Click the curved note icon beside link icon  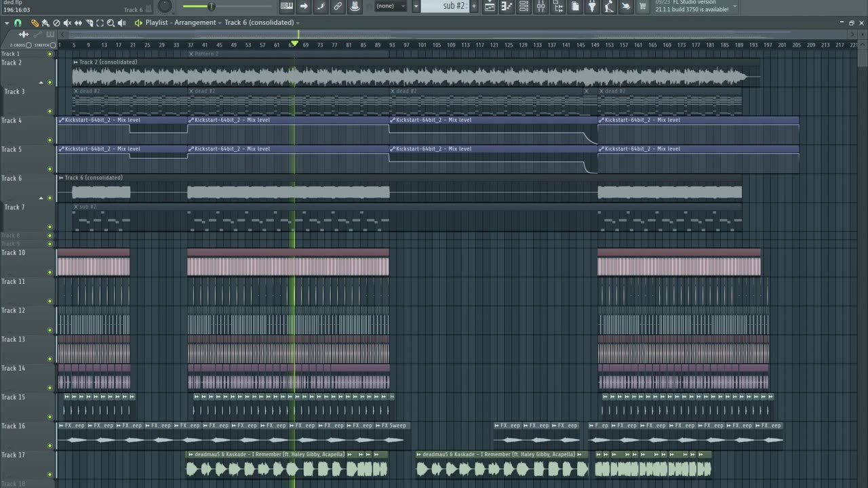(321, 6)
